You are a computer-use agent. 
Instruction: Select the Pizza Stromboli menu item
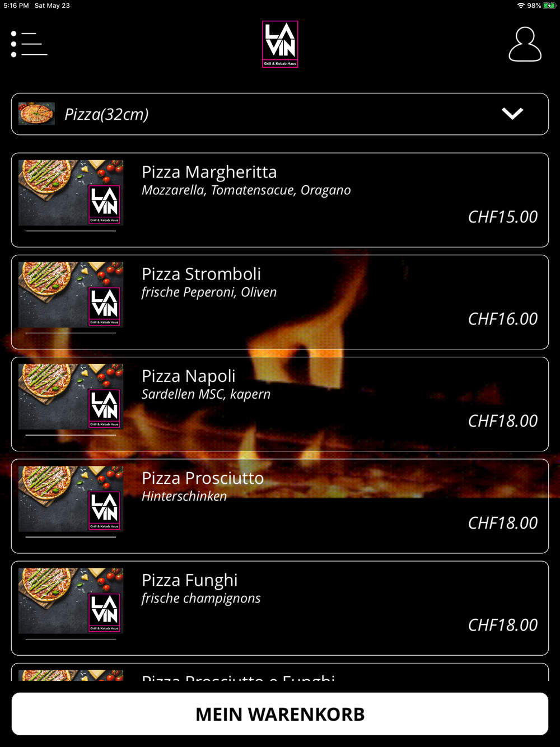pyautogui.click(x=280, y=302)
